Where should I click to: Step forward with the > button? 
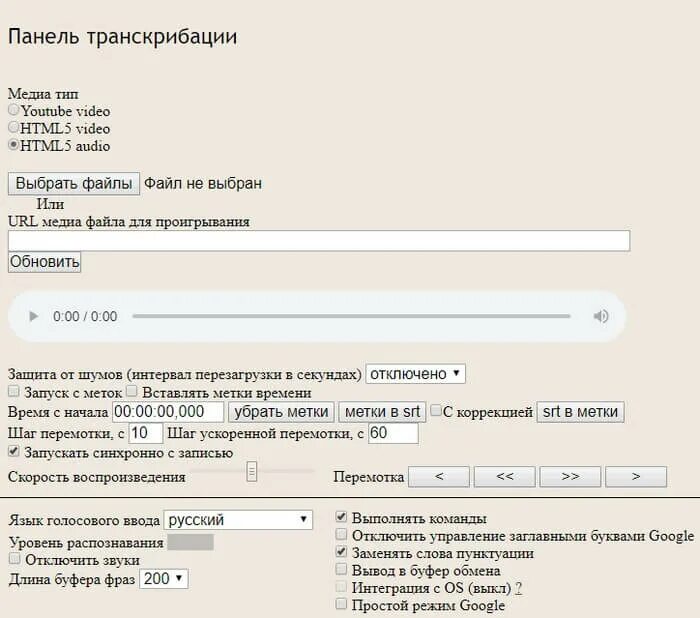click(636, 476)
